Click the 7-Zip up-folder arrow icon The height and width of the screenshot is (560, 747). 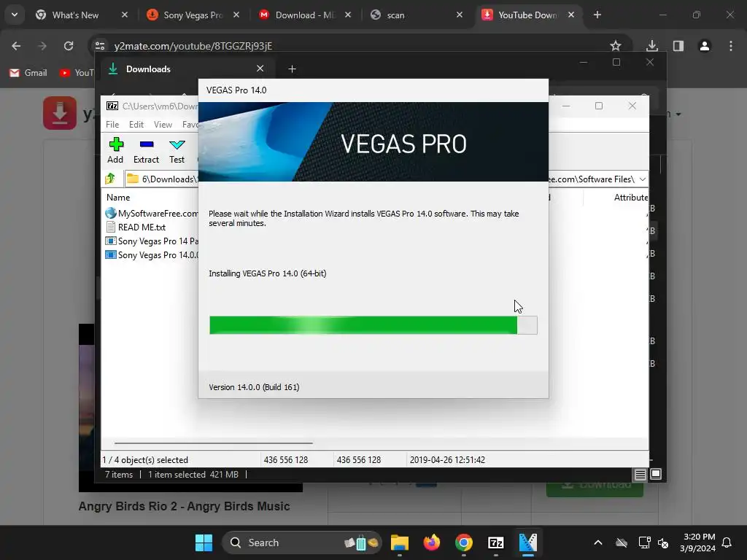111,179
